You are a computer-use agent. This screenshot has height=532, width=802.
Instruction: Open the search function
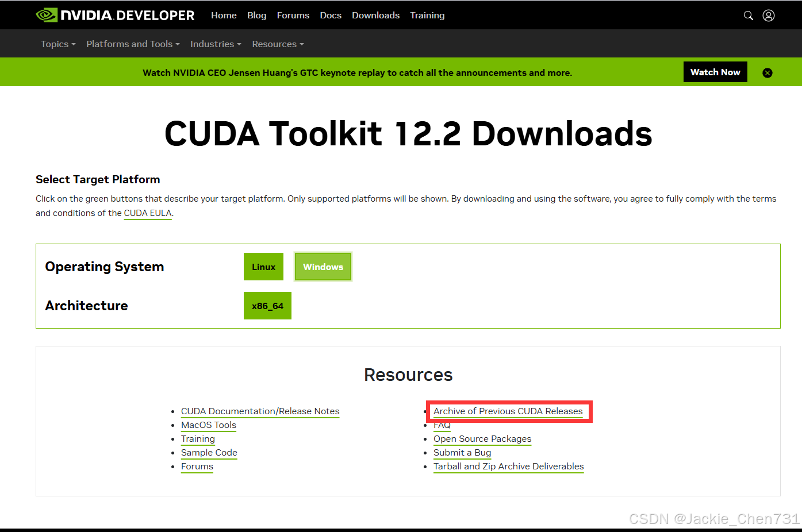[x=748, y=16]
